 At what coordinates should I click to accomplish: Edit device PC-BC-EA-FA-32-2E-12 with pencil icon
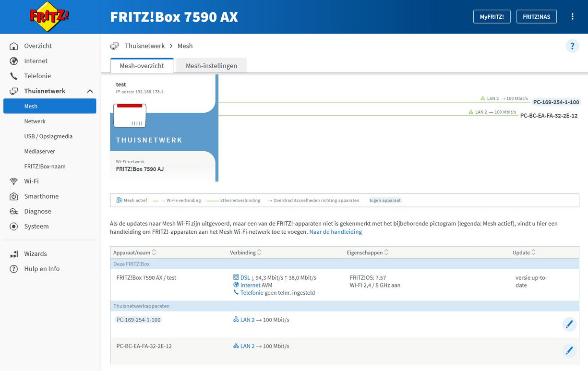point(569,351)
